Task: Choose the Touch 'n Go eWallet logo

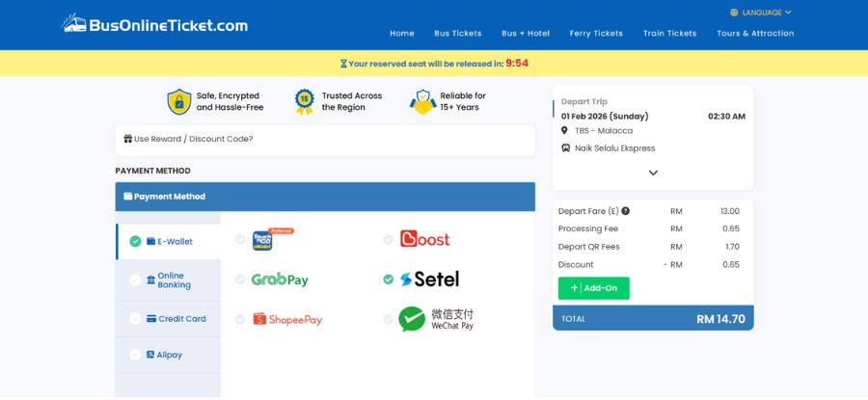Action: click(x=262, y=241)
